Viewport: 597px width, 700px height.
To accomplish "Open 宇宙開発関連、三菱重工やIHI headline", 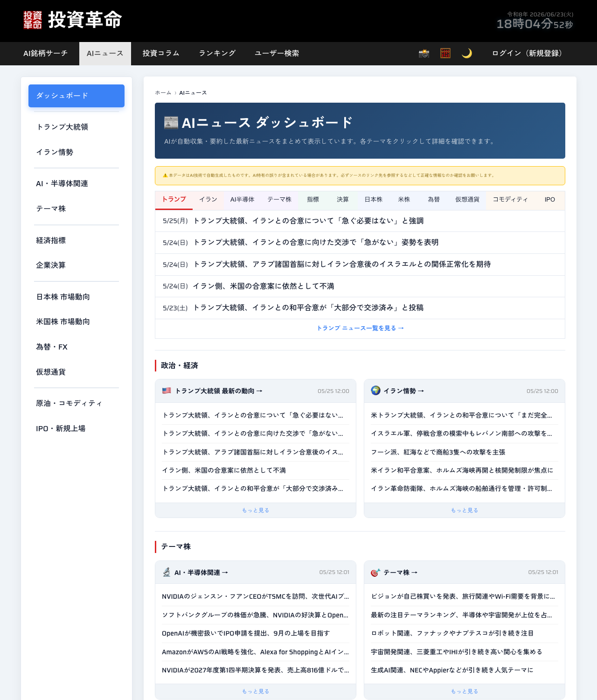I will (x=465, y=652).
